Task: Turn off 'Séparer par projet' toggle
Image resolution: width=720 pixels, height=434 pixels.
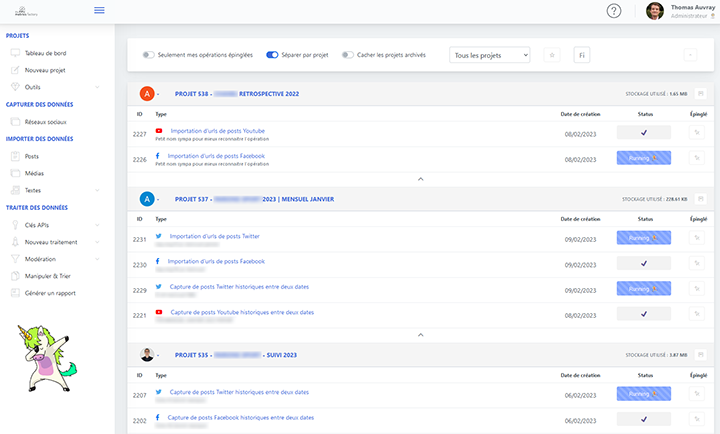Action: click(272, 55)
